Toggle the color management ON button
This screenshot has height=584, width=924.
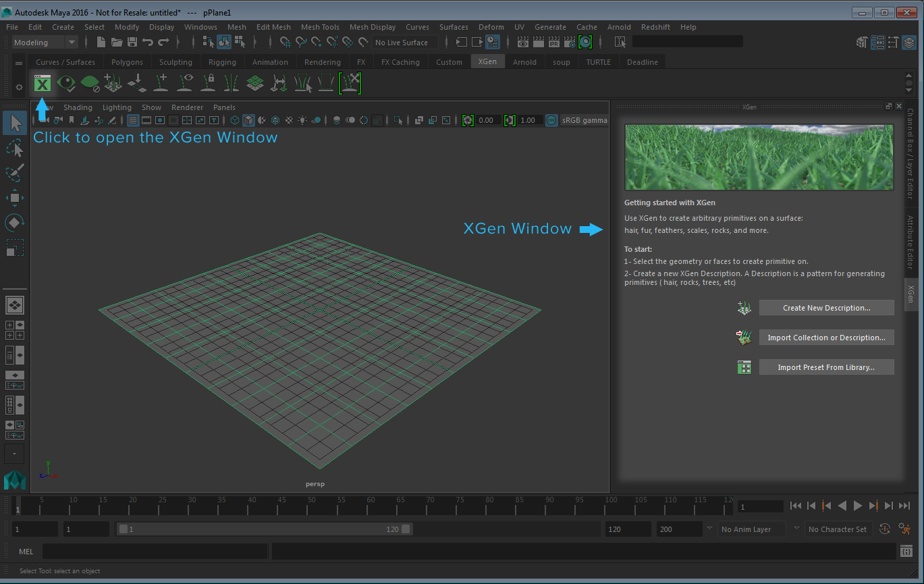pos(551,120)
